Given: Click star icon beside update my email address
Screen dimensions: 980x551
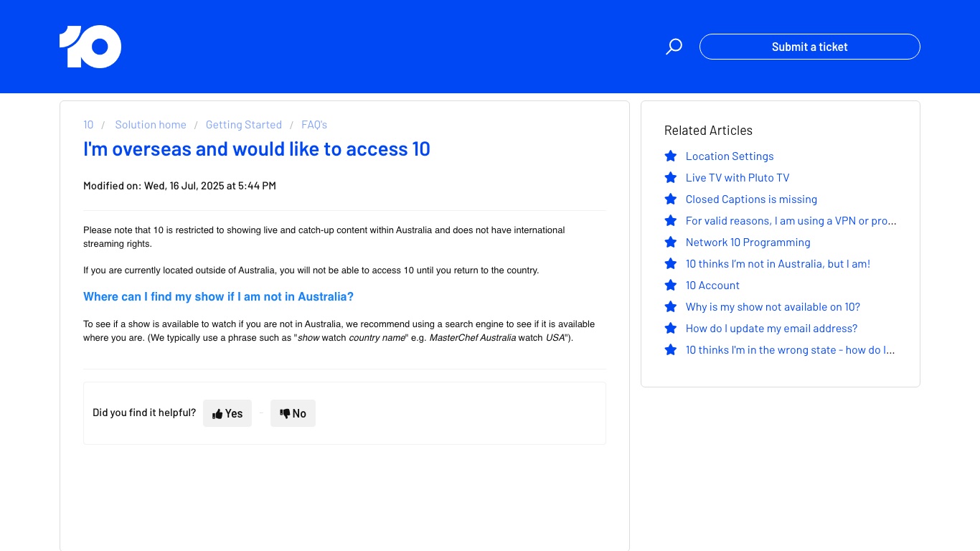Looking at the screenshot, I should [x=671, y=328].
